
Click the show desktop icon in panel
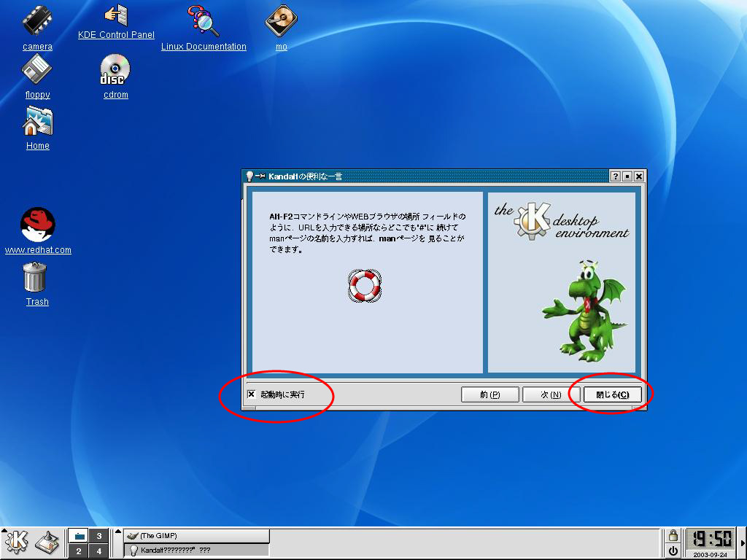pos(47,542)
